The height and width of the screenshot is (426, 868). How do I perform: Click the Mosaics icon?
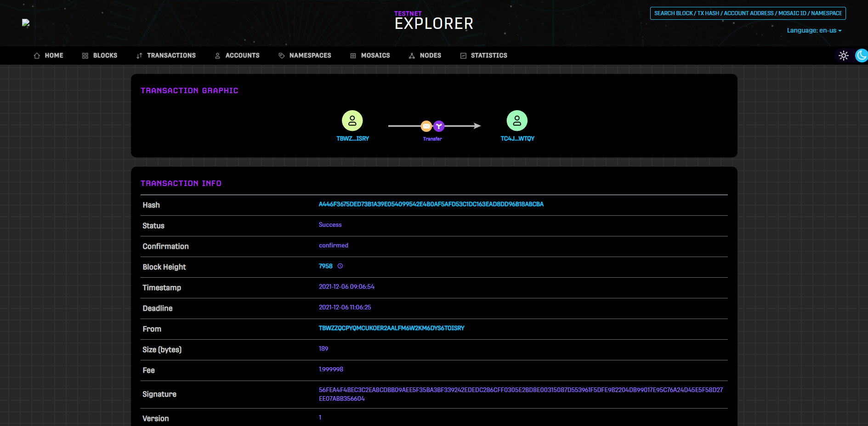(353, 56)
